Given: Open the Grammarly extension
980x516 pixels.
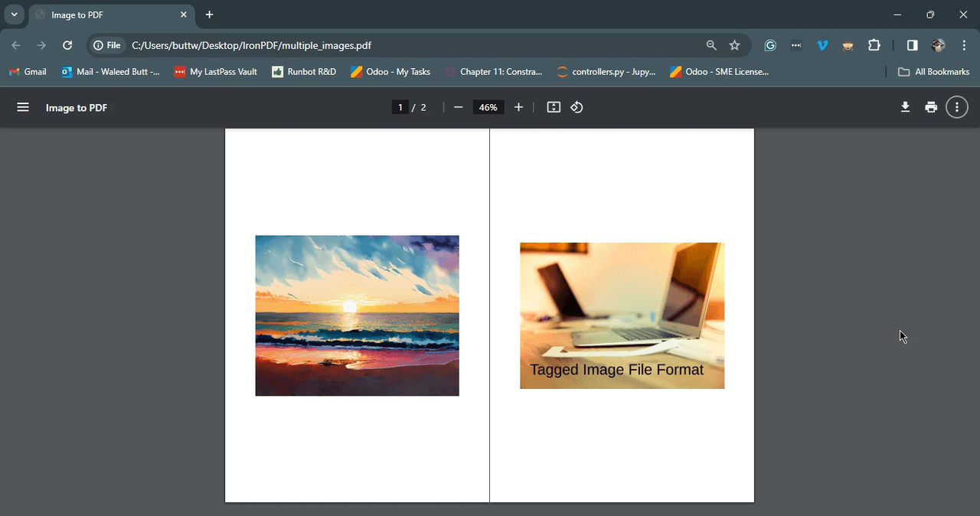Looking at the screenshot, I should click(x=770, y=45).
